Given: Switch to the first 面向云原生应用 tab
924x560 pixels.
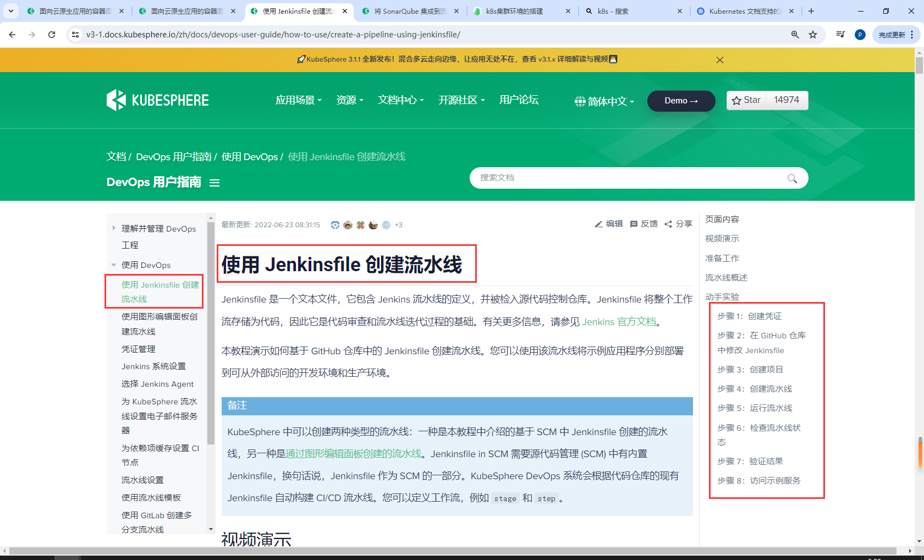Looking at the screenshot, I should click(x=75, y=11).
